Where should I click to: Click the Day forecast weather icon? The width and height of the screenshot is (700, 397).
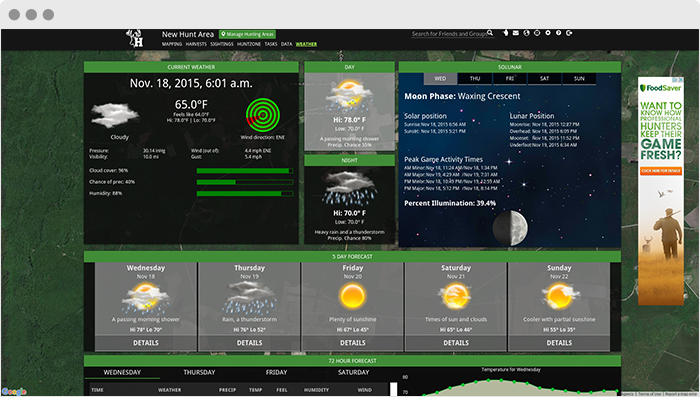350,96
